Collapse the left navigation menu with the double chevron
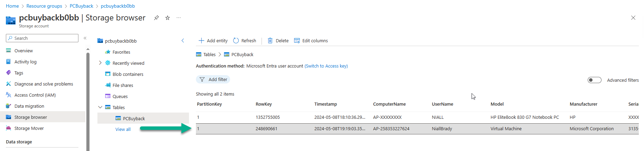 point(85,38)
